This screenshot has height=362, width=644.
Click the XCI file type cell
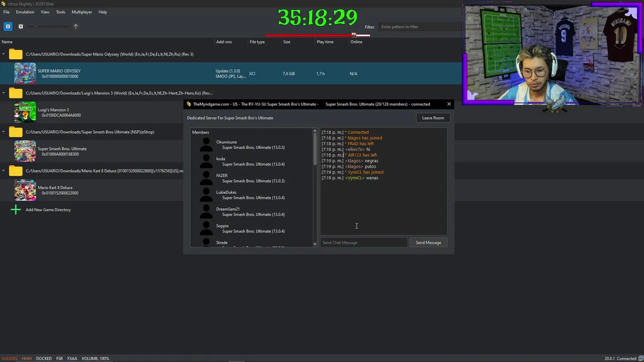(x=252, y=73)
